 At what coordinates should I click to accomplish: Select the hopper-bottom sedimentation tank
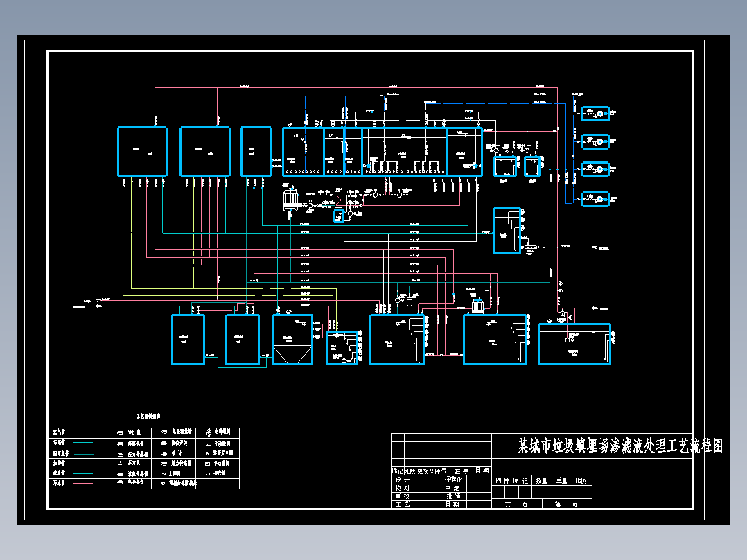[x=292, y=340]
